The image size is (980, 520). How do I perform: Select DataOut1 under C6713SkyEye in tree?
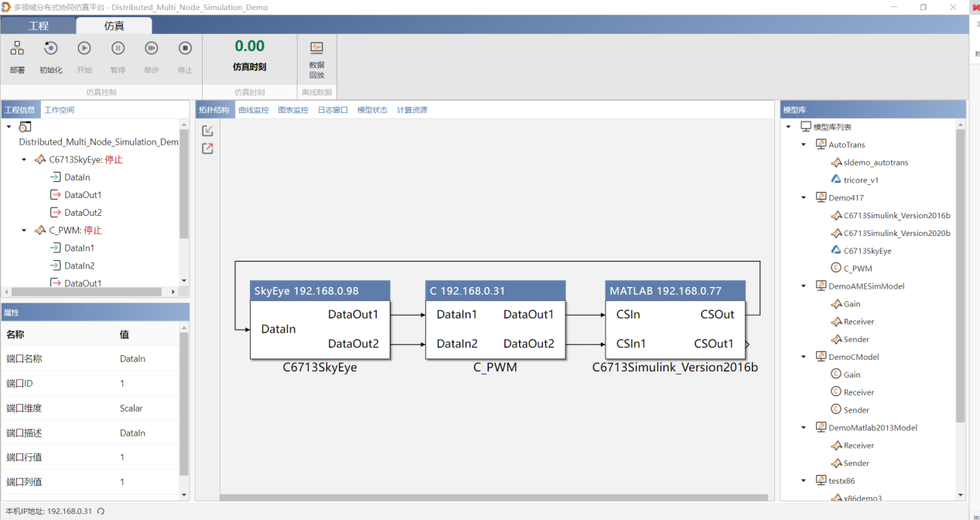(83, 195)
